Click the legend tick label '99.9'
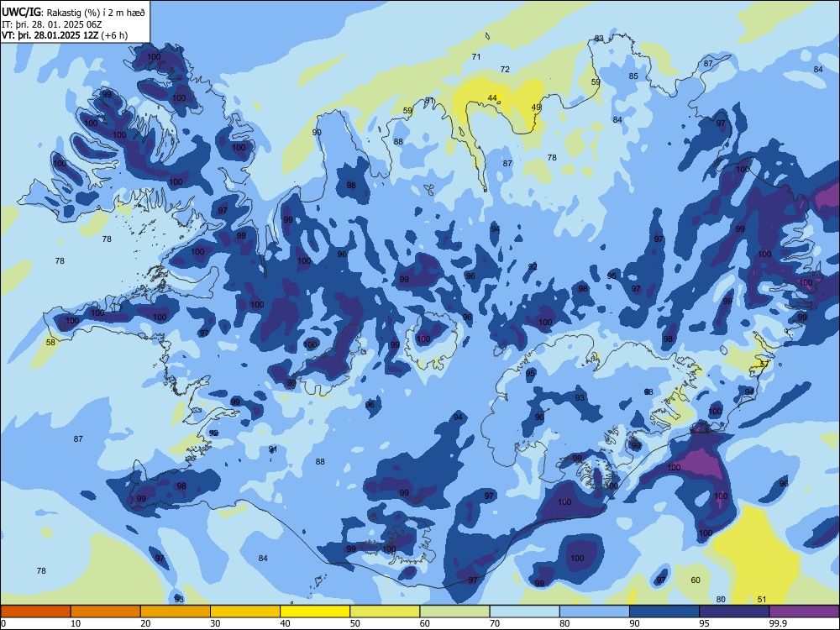The image size is (840, 630). pyautogui.click(x=778, y=623)
